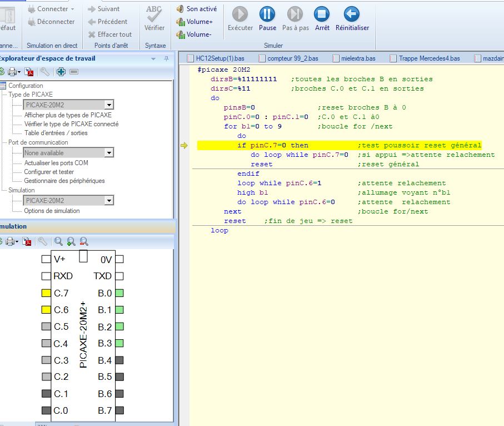Open the Port de communication dropdown
Screen dimensions: 504x426
coord(109,152)
